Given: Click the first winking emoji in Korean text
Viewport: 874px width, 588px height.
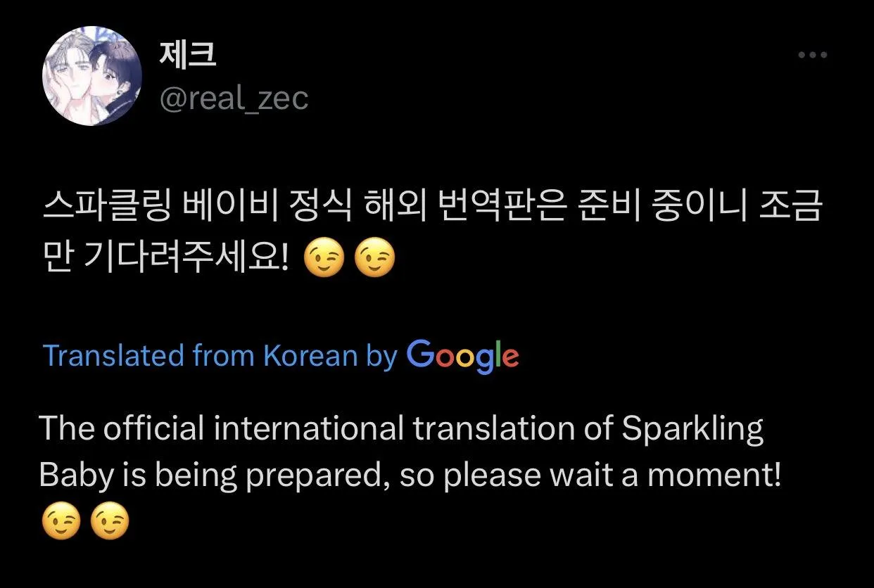Looking at the screenshot, I should [x=324, y=260].
